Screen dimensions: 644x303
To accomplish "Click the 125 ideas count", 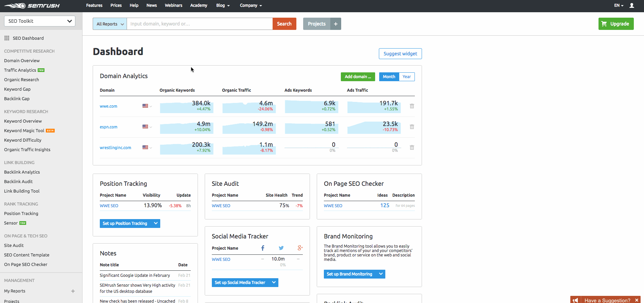I will click(385, 206).
